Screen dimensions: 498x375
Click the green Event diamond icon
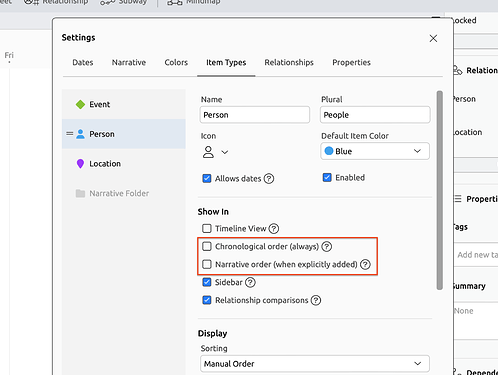pos(80,104)
